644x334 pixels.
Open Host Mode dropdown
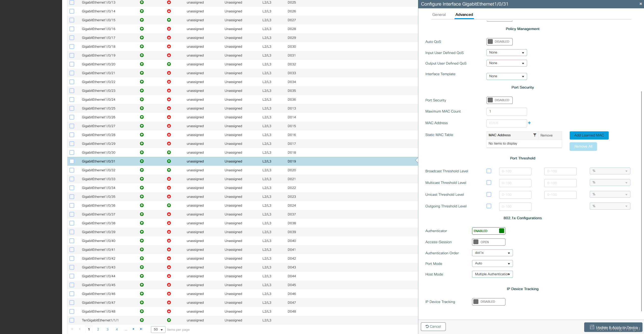point(492,274)
